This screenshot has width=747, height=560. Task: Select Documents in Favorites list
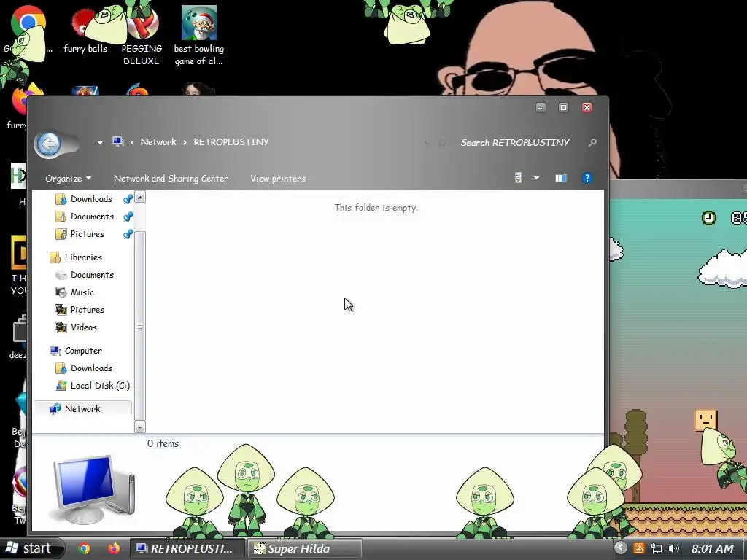[92, 217]
